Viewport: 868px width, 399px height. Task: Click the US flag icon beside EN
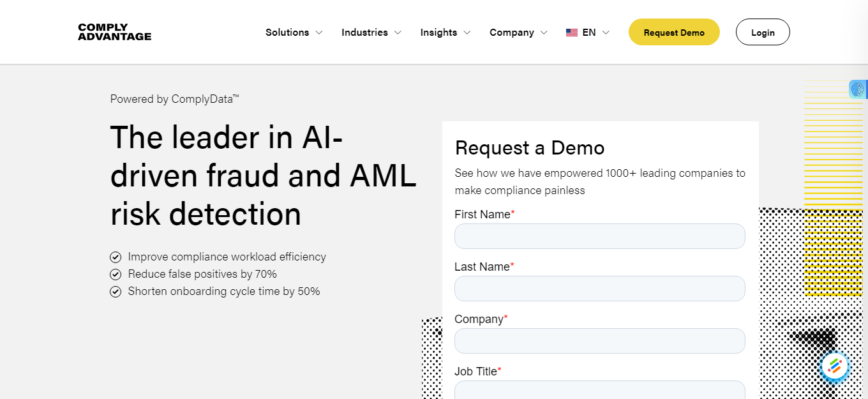coord(571,32)
